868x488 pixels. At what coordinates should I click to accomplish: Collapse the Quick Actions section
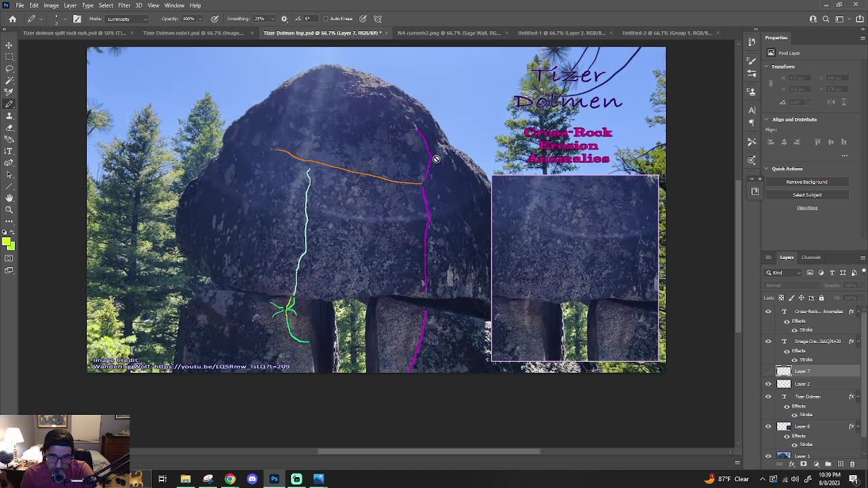click(x=766, y=169)
